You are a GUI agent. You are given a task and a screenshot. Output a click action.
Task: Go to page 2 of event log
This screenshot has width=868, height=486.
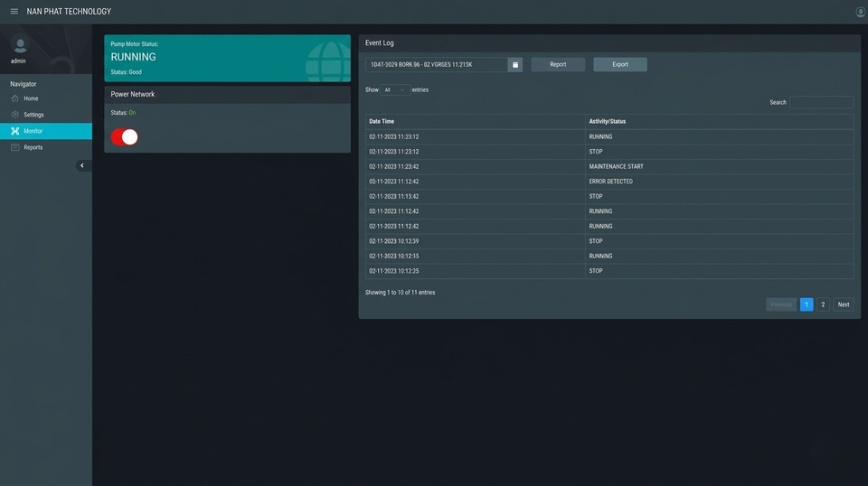823,304
